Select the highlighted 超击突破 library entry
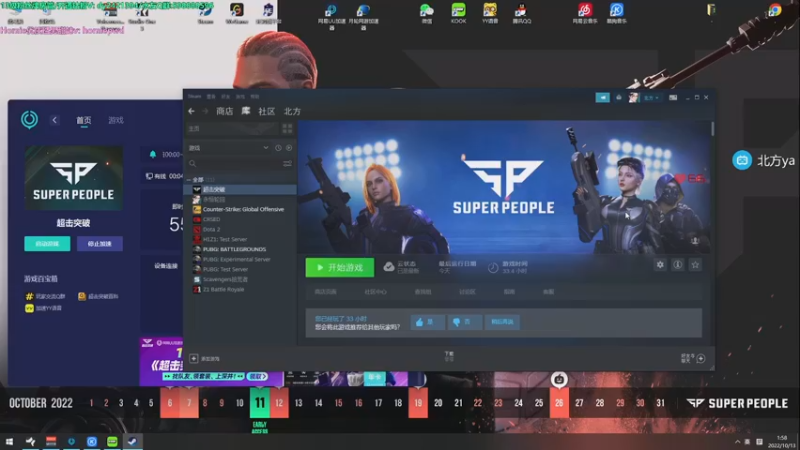The height and width of the screenshot is (450, 800). tap(239, 189)
